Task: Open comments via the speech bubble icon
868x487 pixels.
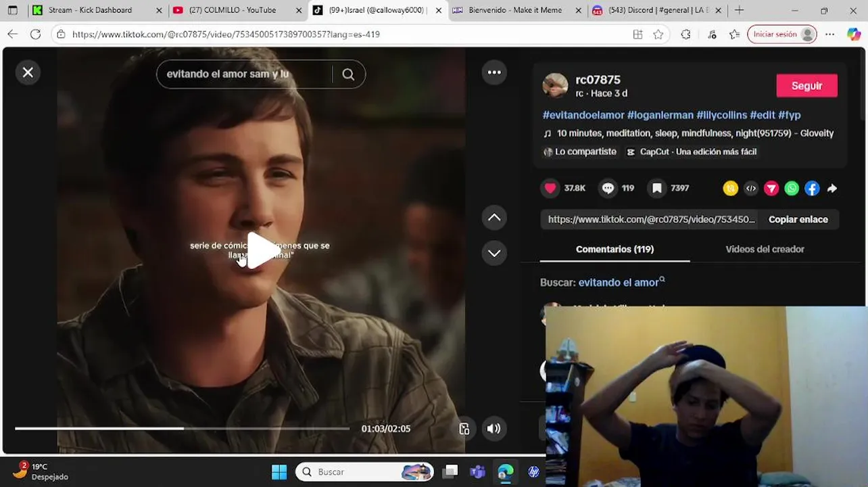Action: (608, 188)
